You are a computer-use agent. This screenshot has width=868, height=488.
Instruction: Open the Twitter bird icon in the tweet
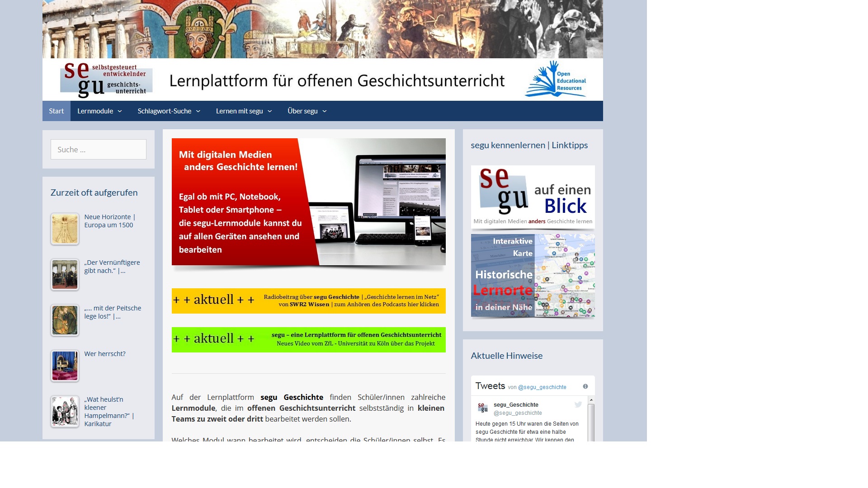(x=578, y=404)
